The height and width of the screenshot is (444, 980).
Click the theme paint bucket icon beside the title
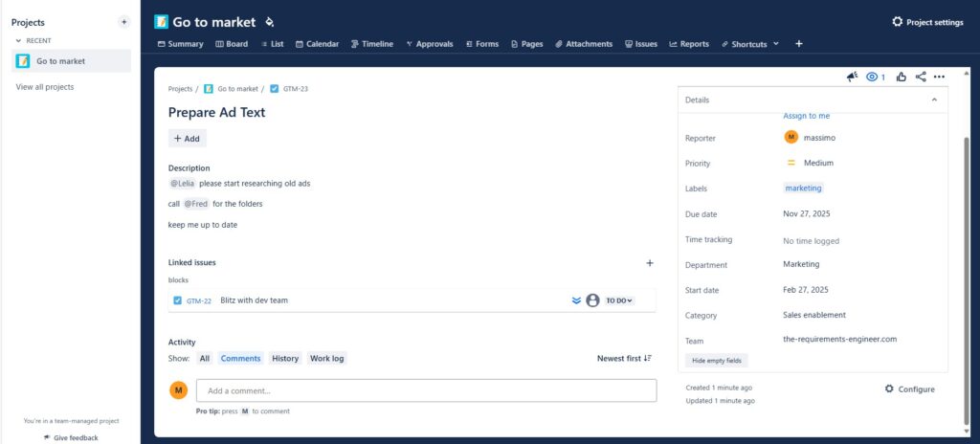pos(270,22)
